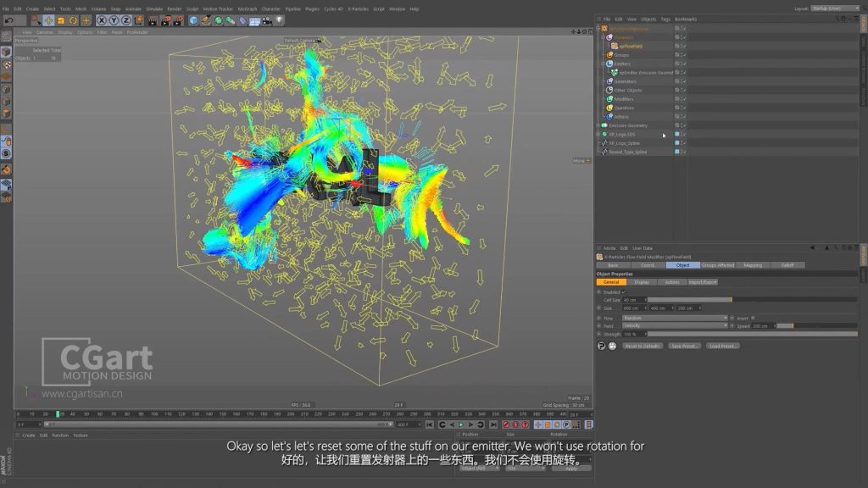Toggle the X axis lock
The width and height of the screenshot is (868, 488).
click(102, 20)
